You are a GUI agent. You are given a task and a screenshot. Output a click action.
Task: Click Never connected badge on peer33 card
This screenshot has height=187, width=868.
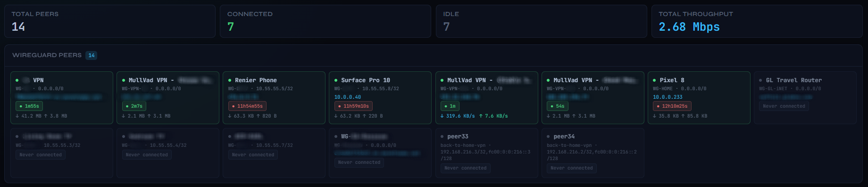pos(466,168)
